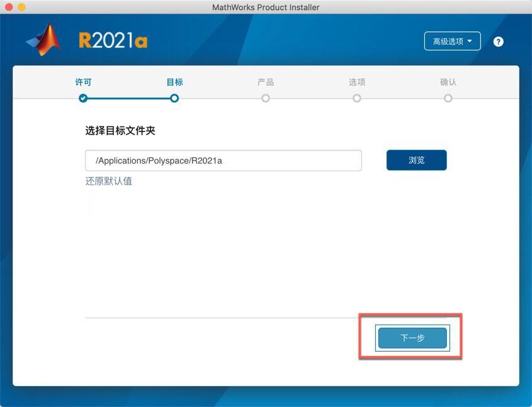Click the destination folder path field
Screen dimensions: 532x407
(x=224, y=160)
